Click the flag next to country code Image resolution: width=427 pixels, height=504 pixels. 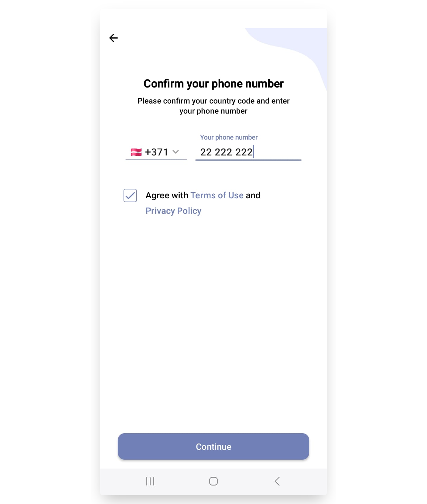(x=136, y=152)
